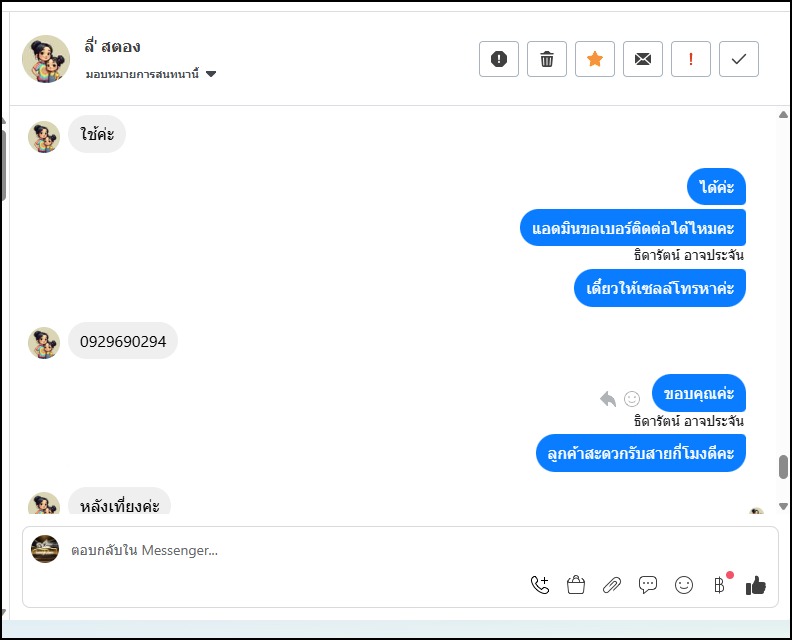
Task: Open the shopping bag products icon
Action: (x=576, y=585)
